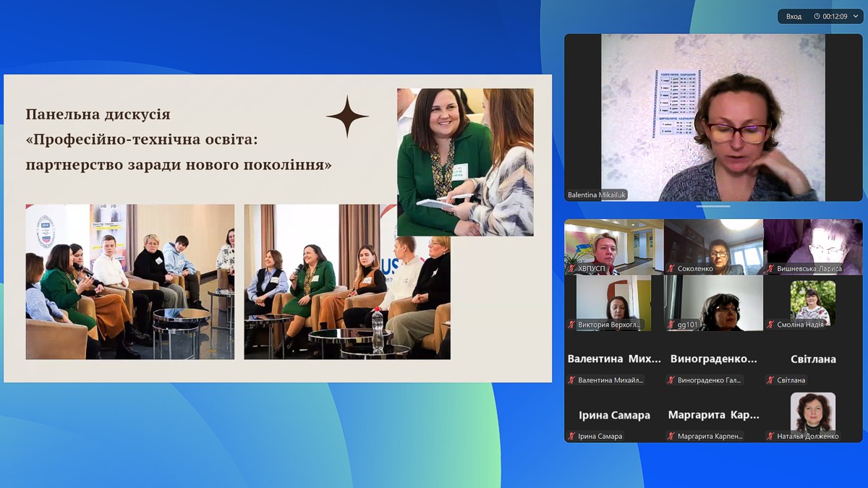Select the gg101 participant video tile

click(x=713, y=303)
